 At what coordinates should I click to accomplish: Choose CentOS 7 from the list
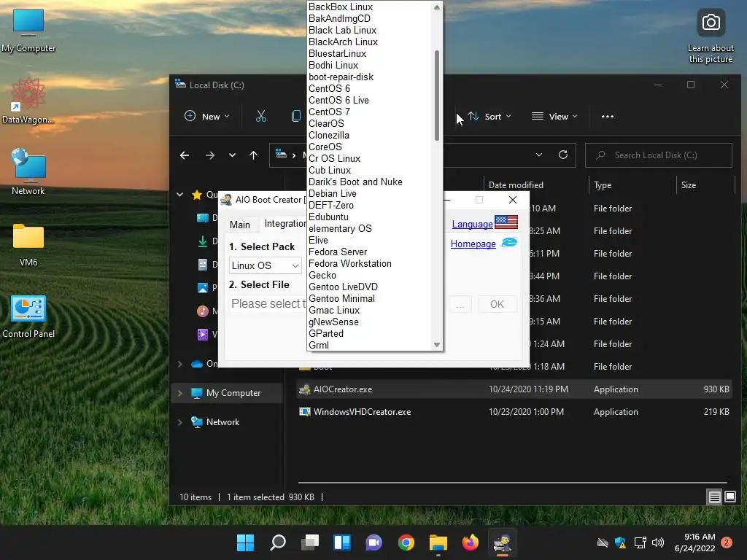(x=329, y=112)
